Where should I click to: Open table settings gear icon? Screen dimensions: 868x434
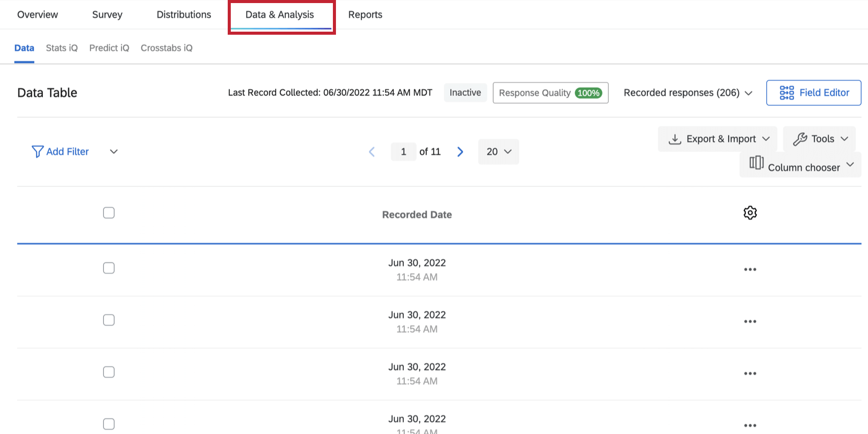(x=750, y=213)
